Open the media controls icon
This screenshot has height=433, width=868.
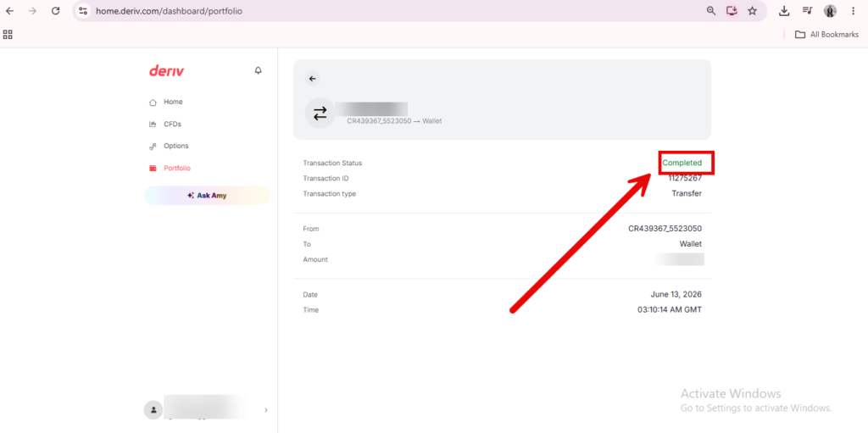[x=807, y=10]
